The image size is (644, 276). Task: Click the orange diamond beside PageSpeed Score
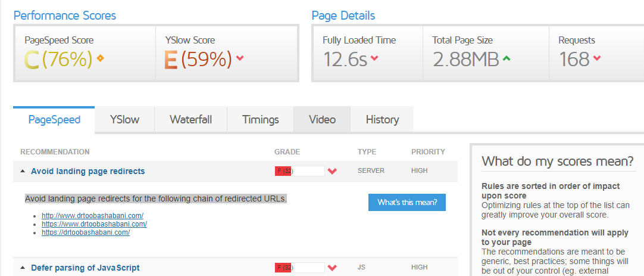coord(100,58)
